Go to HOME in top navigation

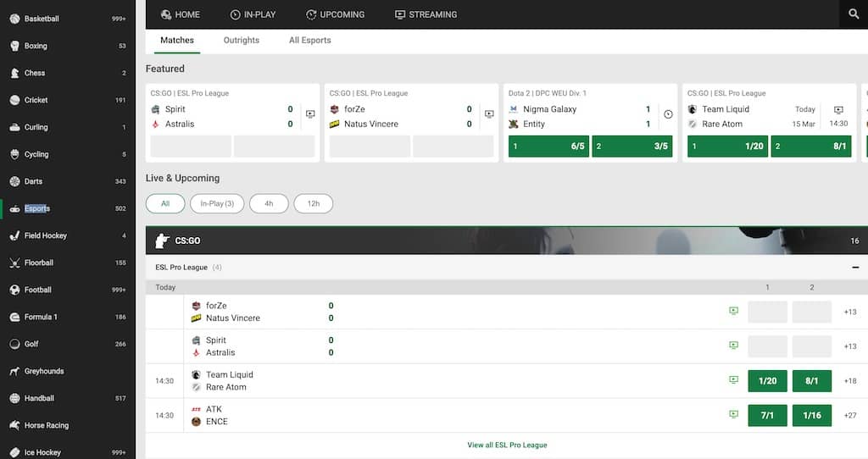point(181,14)
